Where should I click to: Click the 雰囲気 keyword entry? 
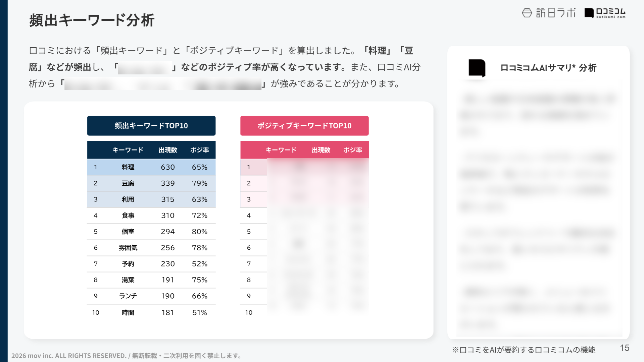128,248
